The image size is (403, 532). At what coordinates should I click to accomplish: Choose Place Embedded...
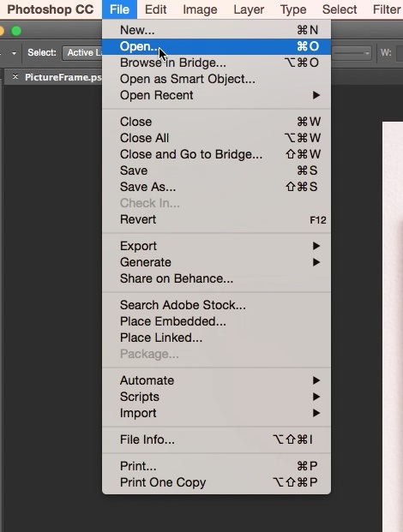tap(216, 321)
